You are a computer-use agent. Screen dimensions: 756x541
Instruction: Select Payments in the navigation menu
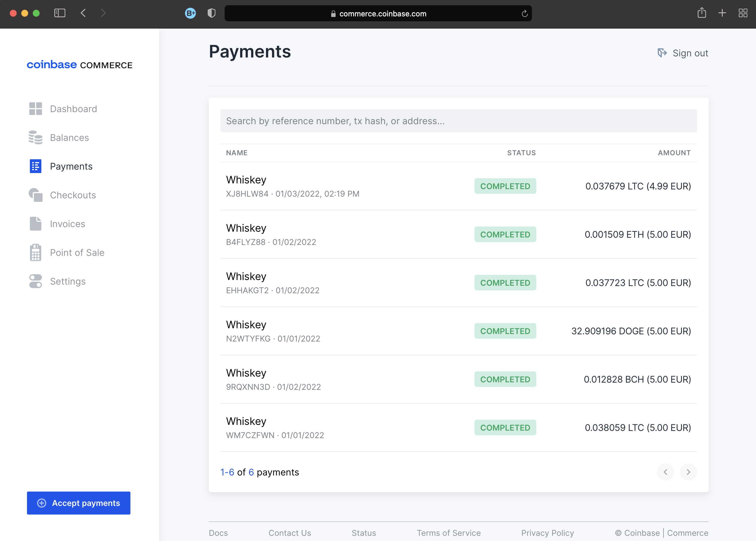[71, 166]
